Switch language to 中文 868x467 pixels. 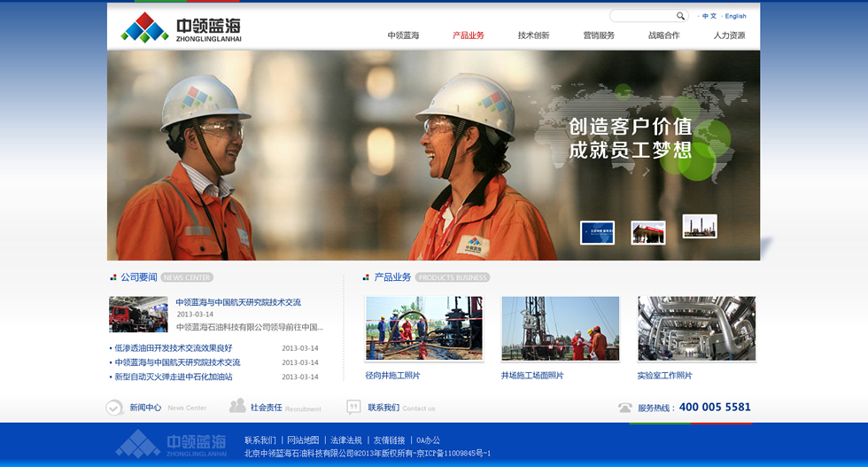pyautogui.click(x=709, y=16)
